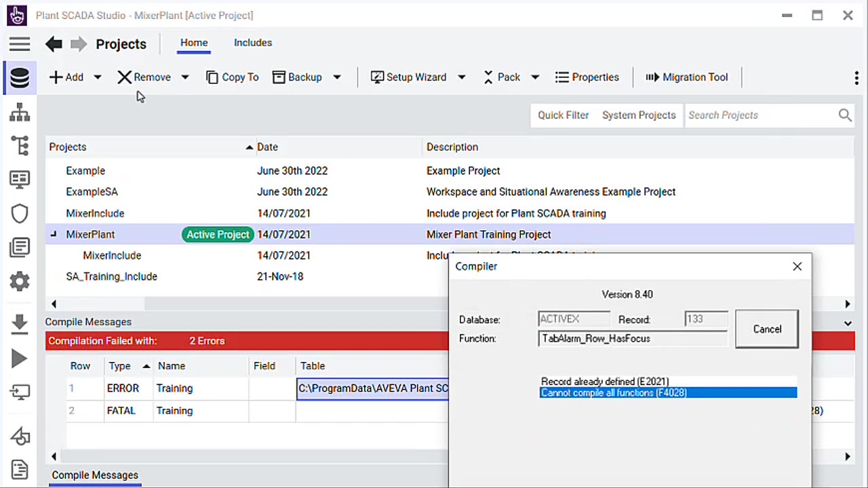Click the Pack button
Screen dimensions: 868x488
pyautogui.click(x=502, y=77)
